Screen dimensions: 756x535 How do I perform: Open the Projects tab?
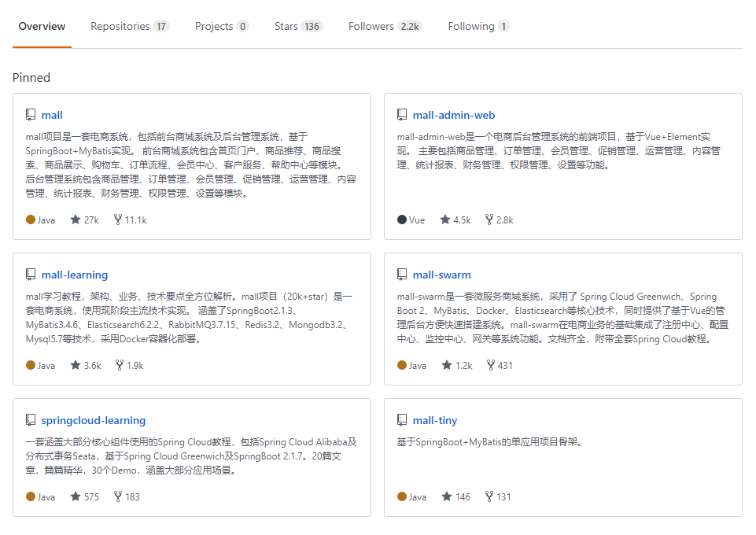click(x=222, y=27)
